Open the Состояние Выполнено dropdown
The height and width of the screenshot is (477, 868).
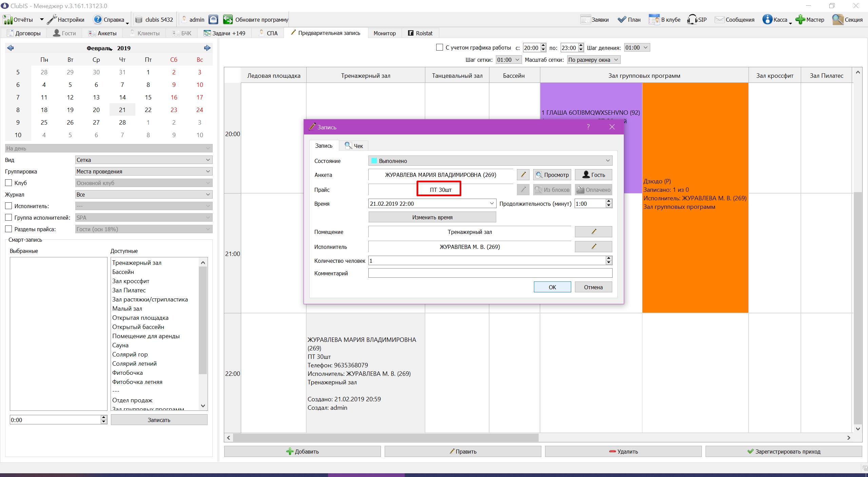click(x=490, y=161)
